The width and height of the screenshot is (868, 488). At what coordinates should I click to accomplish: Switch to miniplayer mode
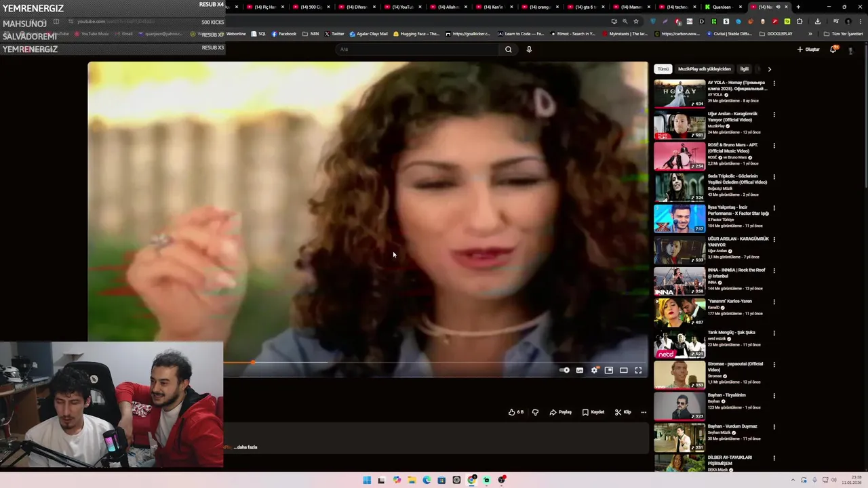click(609, 370)
